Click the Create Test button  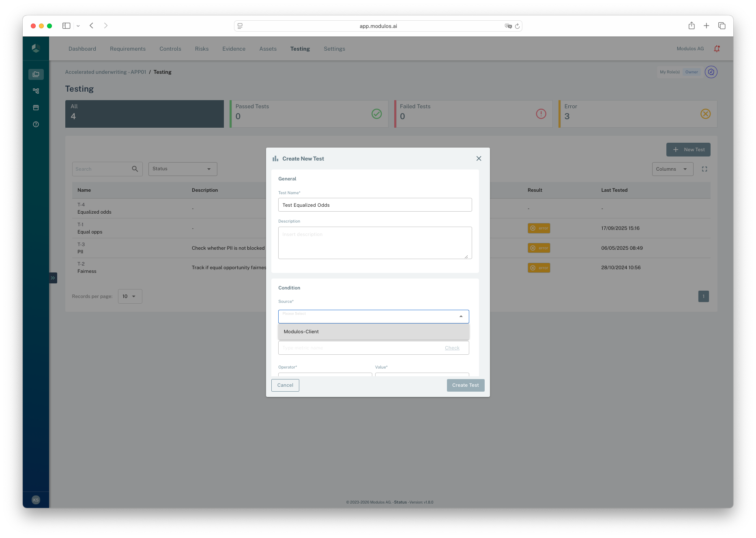pyautogui.click(x=465, y=385)
